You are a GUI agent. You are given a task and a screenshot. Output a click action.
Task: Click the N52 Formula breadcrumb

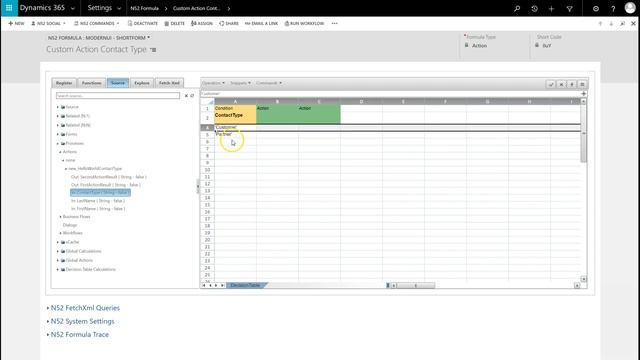[x=144, y=8]
